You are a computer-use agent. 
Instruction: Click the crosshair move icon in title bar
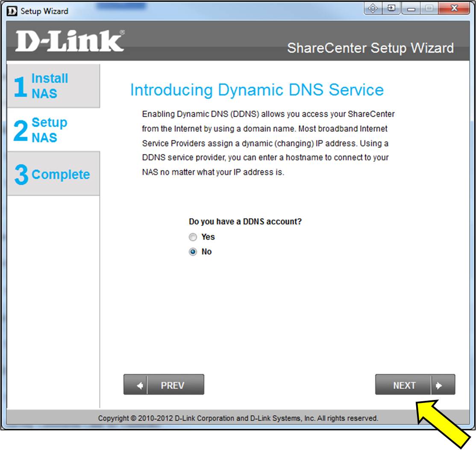[373, 8]
